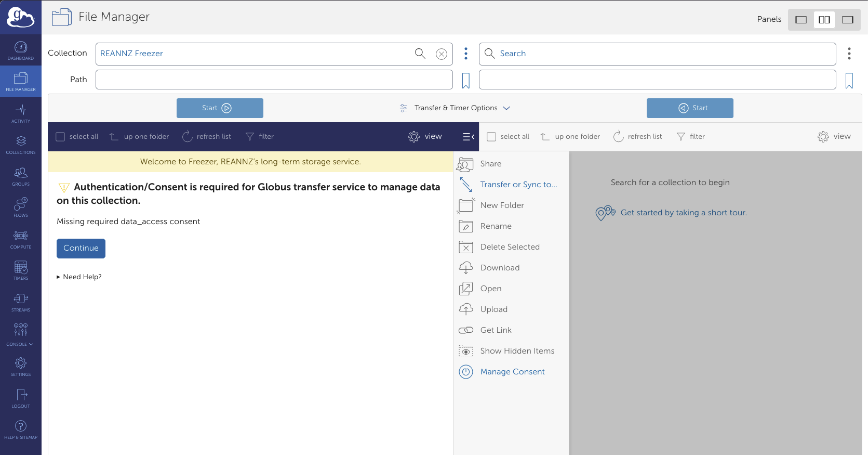Click the right collection Search field

(658, 54)
